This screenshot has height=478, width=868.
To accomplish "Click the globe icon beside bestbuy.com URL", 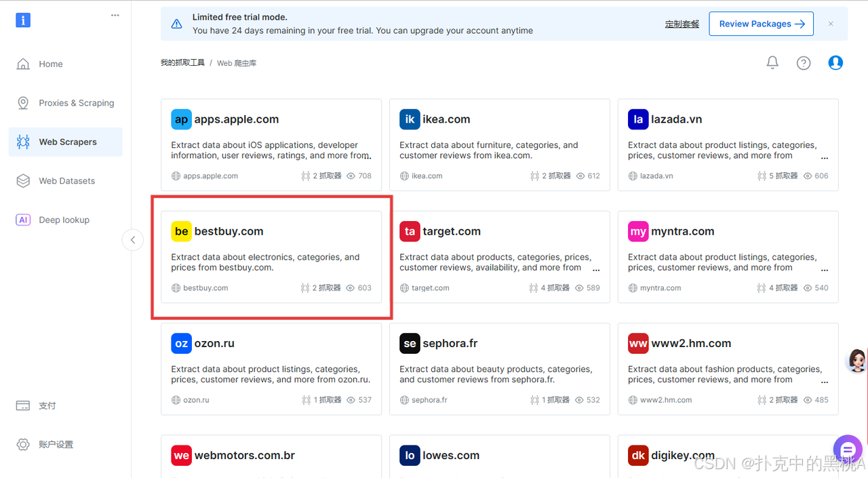I will pos(176,288).
